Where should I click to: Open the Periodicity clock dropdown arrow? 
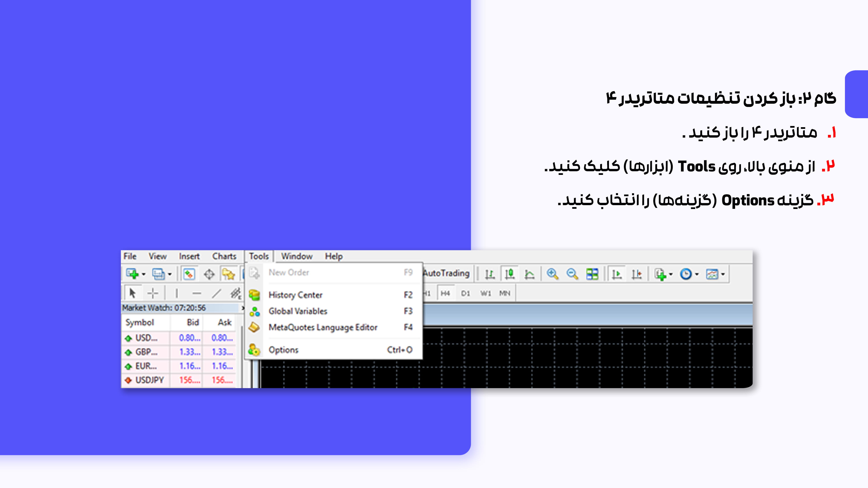697,274
